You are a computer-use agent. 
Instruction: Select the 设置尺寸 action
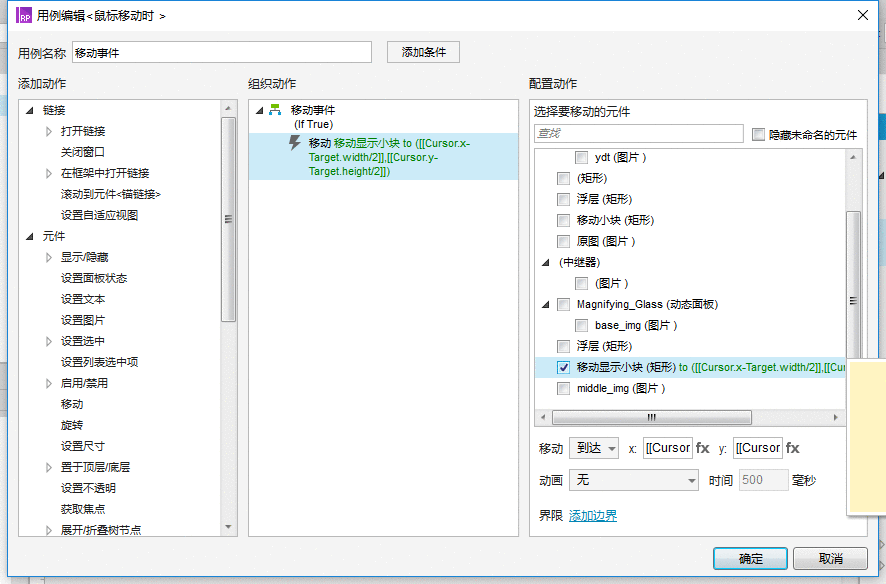click(x=82, y=446)
